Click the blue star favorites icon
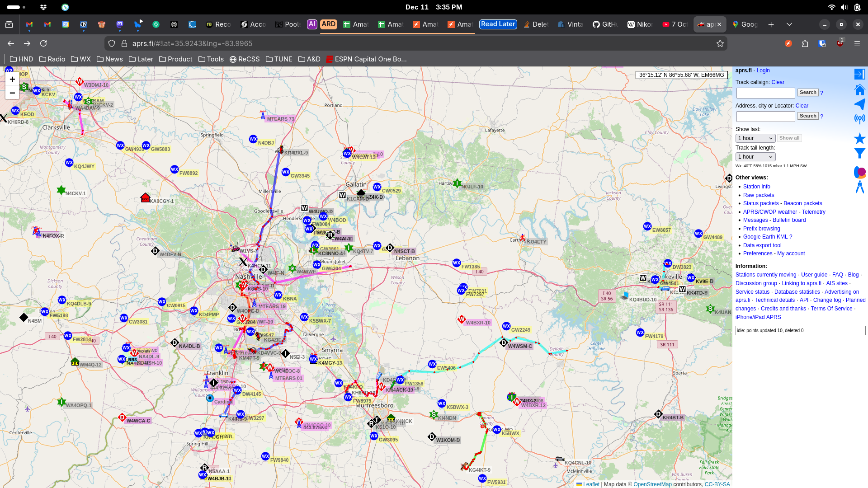Viewport: 868px width, 488px height. (x=859, y=138)
